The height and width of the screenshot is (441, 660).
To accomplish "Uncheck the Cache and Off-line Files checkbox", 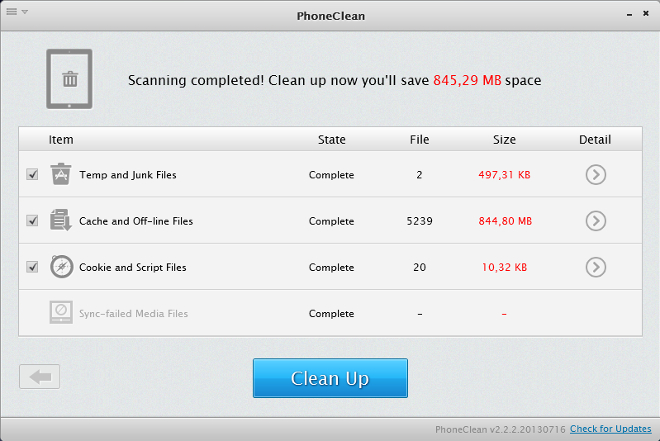I will click(x=32, y=221).
